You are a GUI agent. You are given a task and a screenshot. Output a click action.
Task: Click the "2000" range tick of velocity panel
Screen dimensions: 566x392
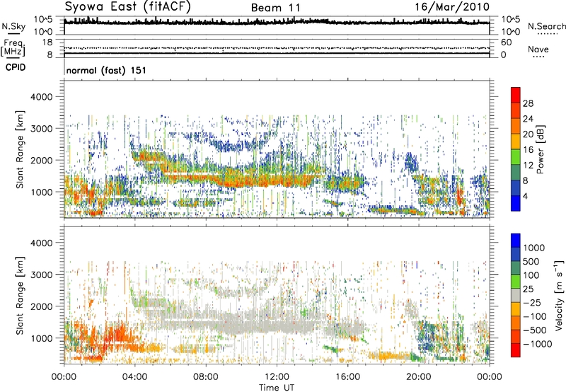coord(43,306)
